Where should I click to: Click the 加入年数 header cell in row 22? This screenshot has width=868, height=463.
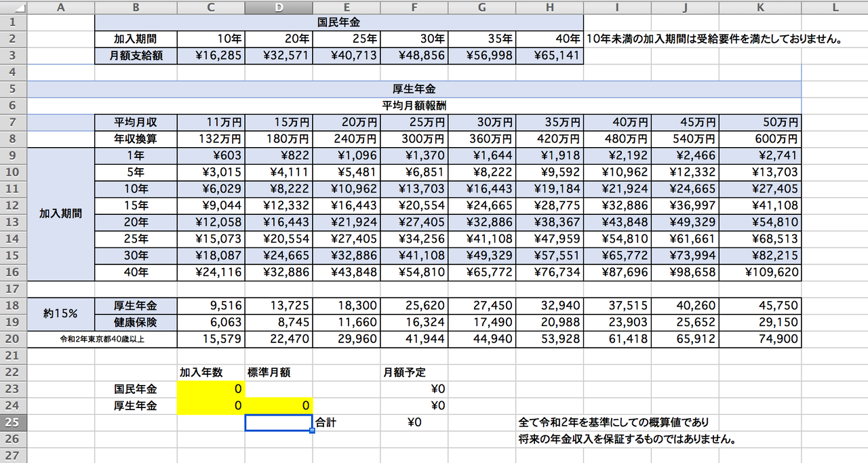pyautogui.click(x=211, y=372)
